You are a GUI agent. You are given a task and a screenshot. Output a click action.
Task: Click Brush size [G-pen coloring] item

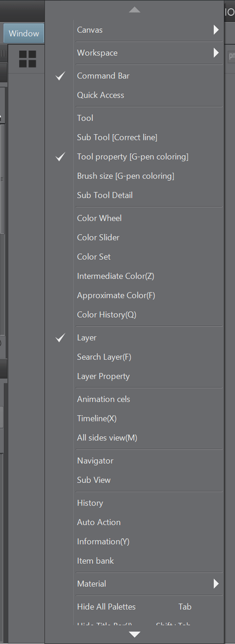point(126,176)
